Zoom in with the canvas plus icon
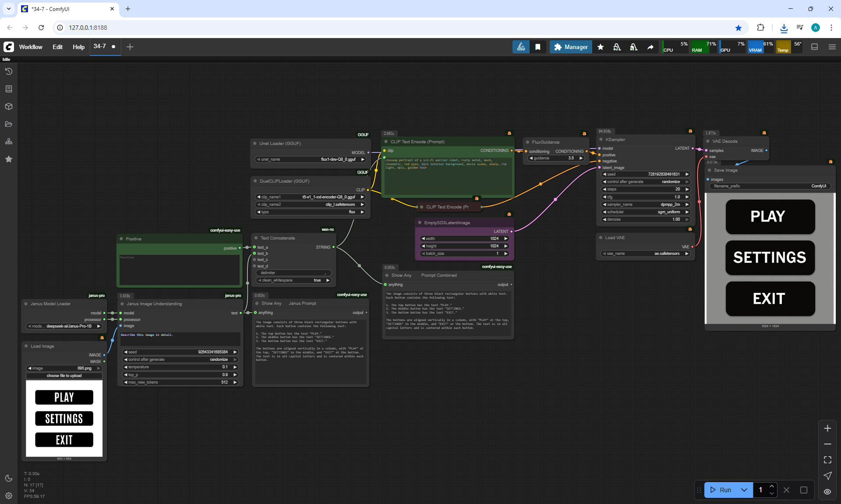Image resolution: width=841 pixels, height=504 pixels. coord(827,428)
